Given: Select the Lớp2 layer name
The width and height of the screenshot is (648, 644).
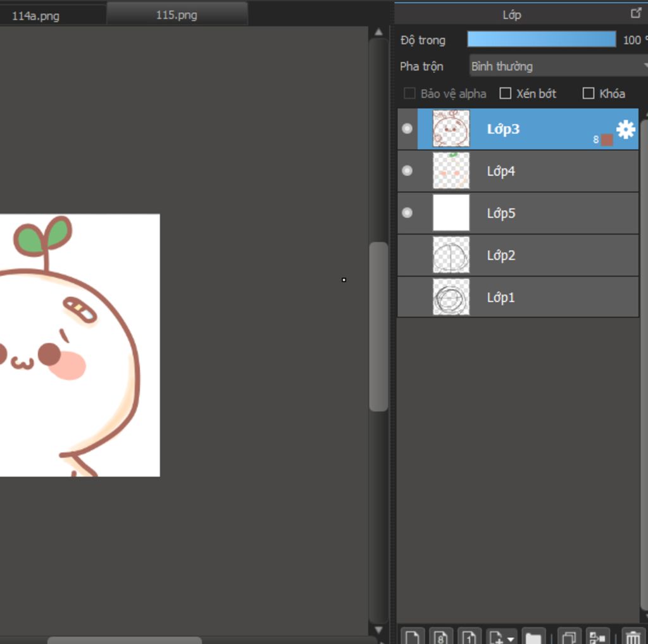Looking at the screenshot, I should click(x=501, y=255).
